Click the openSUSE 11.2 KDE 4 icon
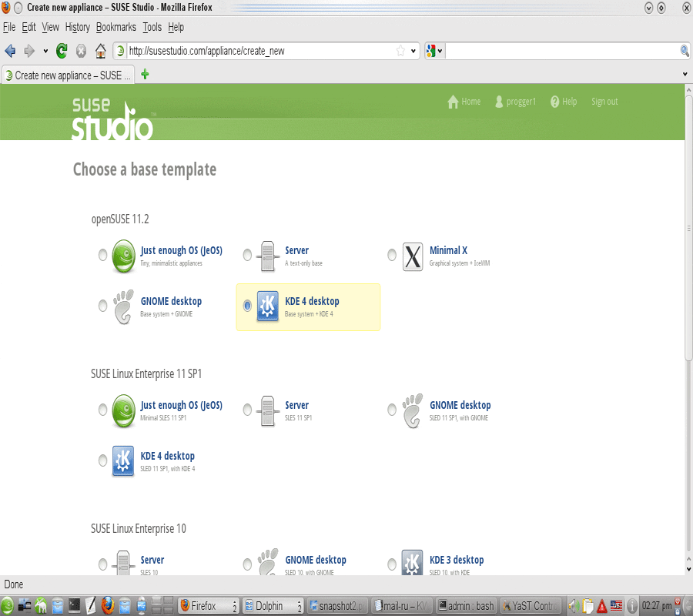The height and width of the screenshot is (616, 693). coord(268,306)
